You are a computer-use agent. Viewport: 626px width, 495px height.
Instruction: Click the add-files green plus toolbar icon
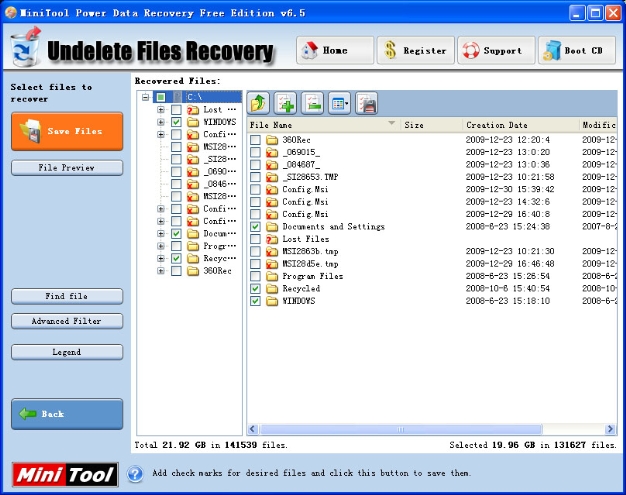[x=285, y=103]
